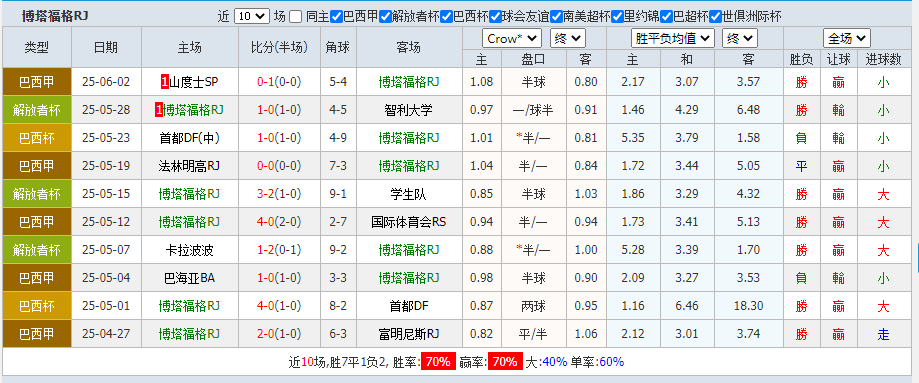Click the blue 60% 单率 value
The image size is (919, 383).
[x=611, y=362]
